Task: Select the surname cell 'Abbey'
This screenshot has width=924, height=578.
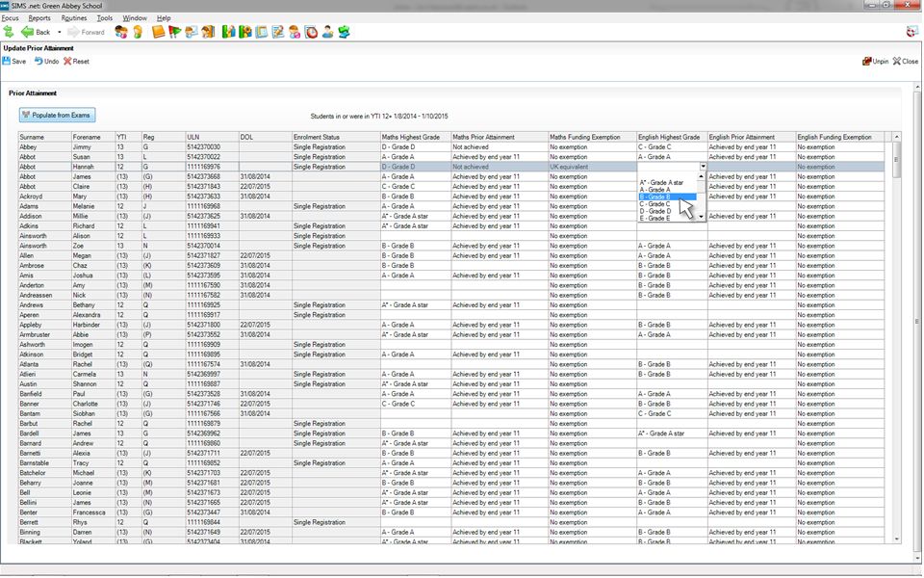Action: click(x=45, y=146)
